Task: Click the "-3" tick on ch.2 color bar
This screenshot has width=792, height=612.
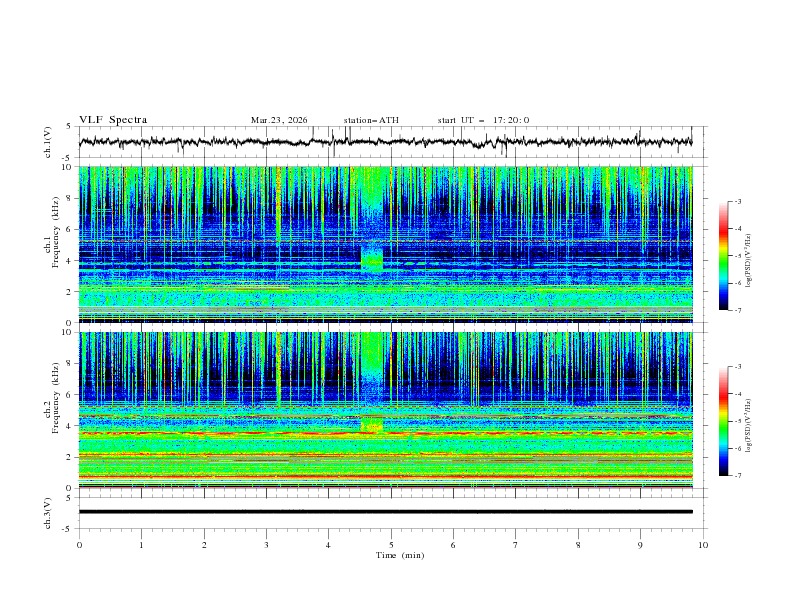Action: click(738, 367)
